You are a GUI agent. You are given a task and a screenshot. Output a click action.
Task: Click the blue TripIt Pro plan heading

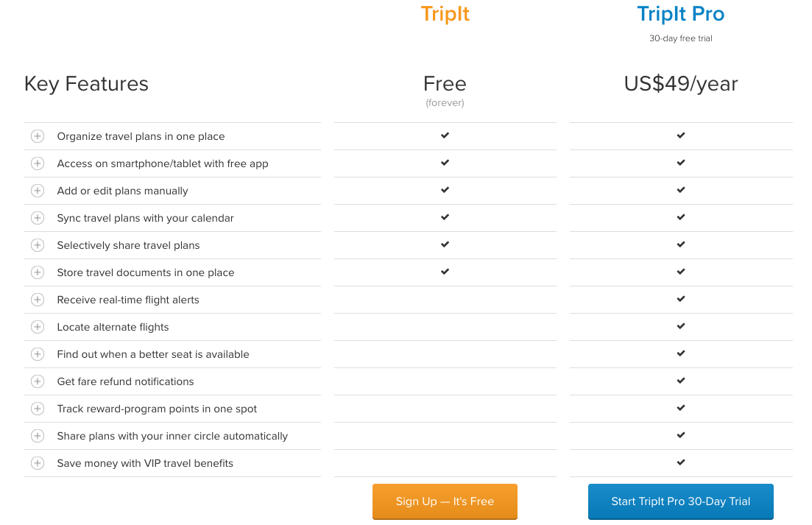(680, 14)
